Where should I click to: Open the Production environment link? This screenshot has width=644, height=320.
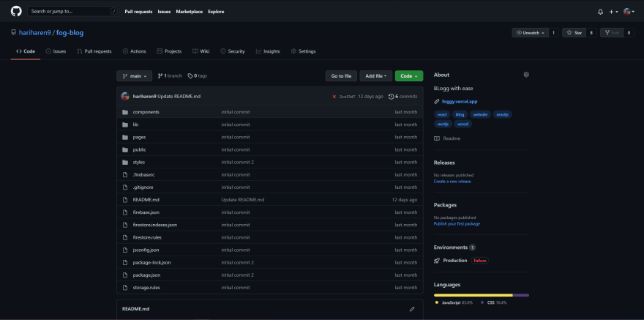click(455, 261)
